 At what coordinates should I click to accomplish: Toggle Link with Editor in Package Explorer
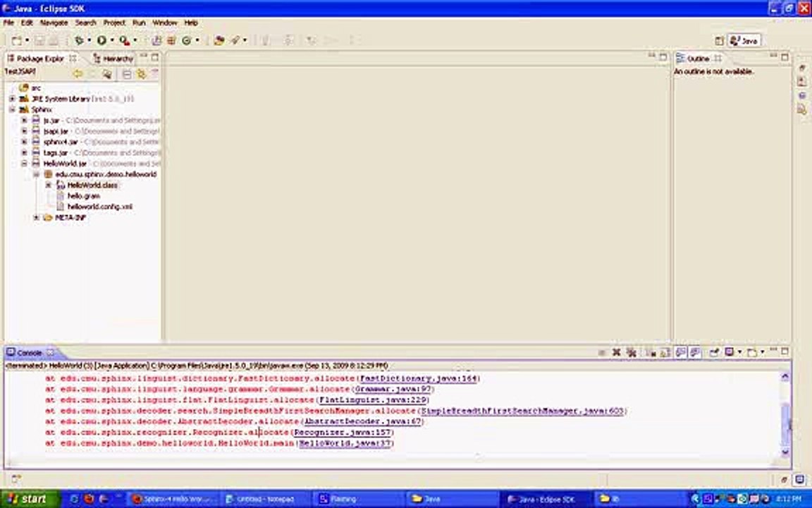pyautogui.click(x=141, y=74)
